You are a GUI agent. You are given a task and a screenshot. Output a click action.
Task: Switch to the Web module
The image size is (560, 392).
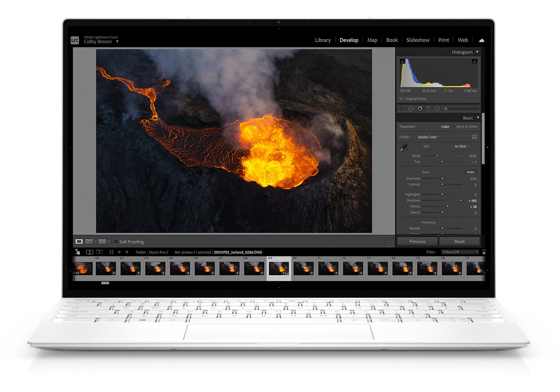(x=463, y=40)
